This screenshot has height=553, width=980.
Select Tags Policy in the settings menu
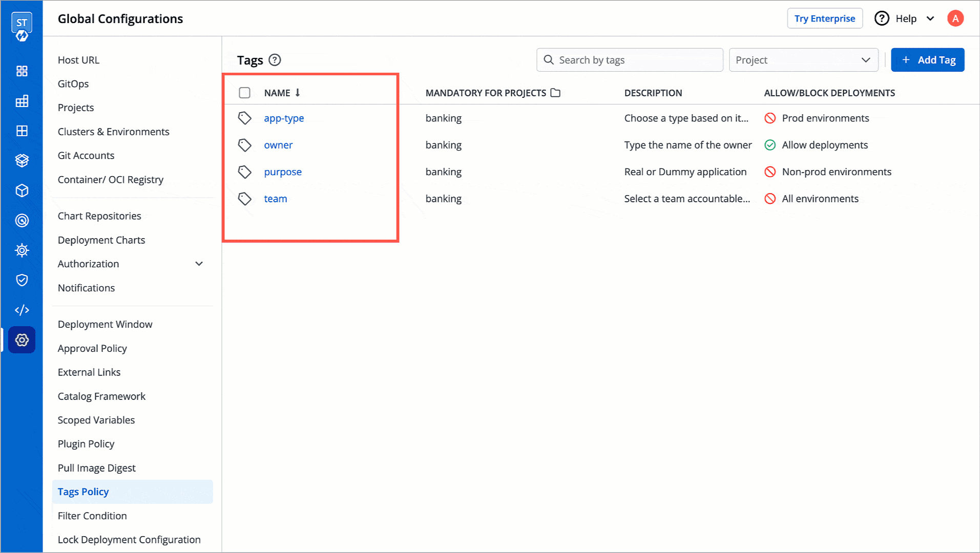click(x=83, y=492)
